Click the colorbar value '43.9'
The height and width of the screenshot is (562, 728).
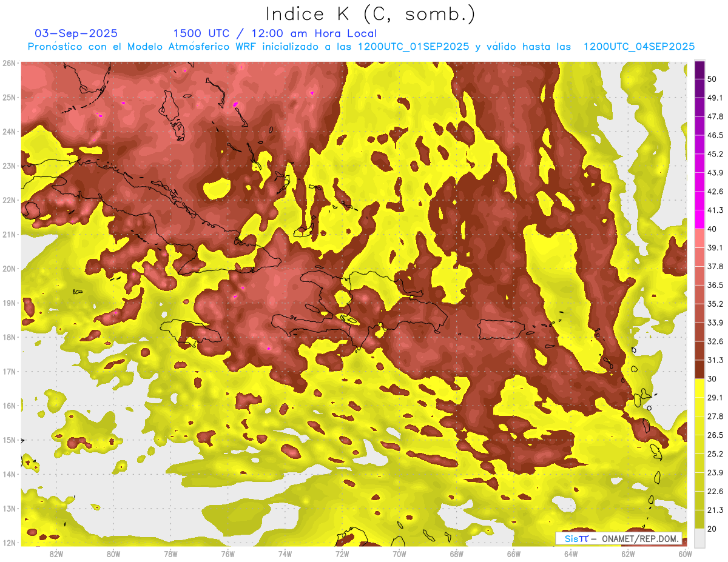click(715, 173)
